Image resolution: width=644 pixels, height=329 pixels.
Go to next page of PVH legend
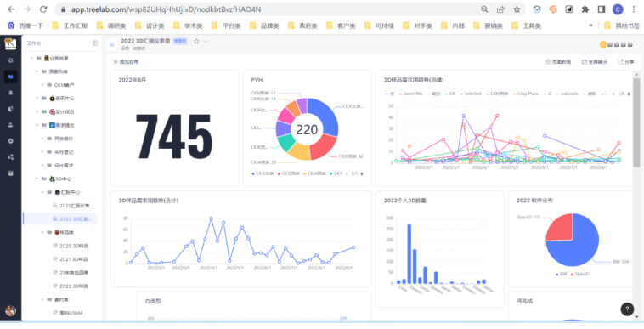point(362,173)
